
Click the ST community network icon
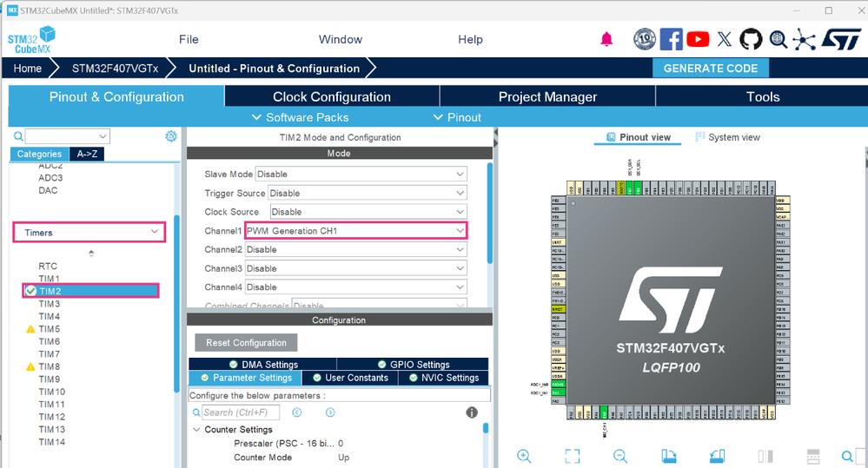804,39
